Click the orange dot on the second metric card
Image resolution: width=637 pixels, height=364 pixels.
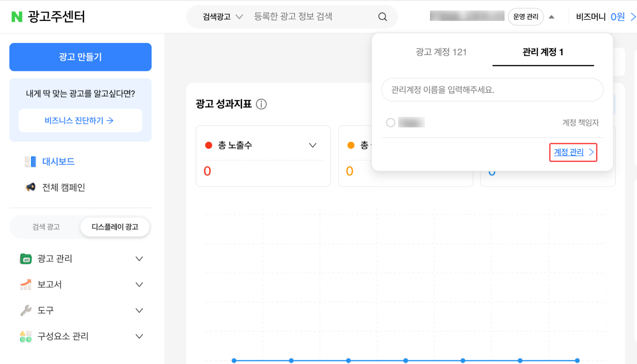(351, 146)
